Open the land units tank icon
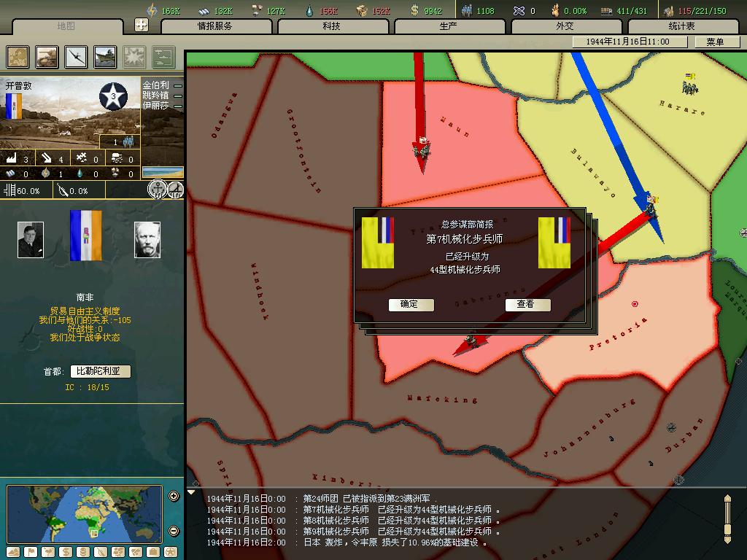Viewport: 747px width, 560px height. point(47,57)
